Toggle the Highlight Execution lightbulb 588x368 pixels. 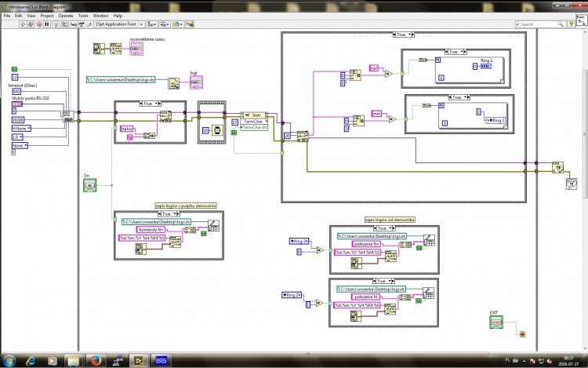tap(56, 24)
